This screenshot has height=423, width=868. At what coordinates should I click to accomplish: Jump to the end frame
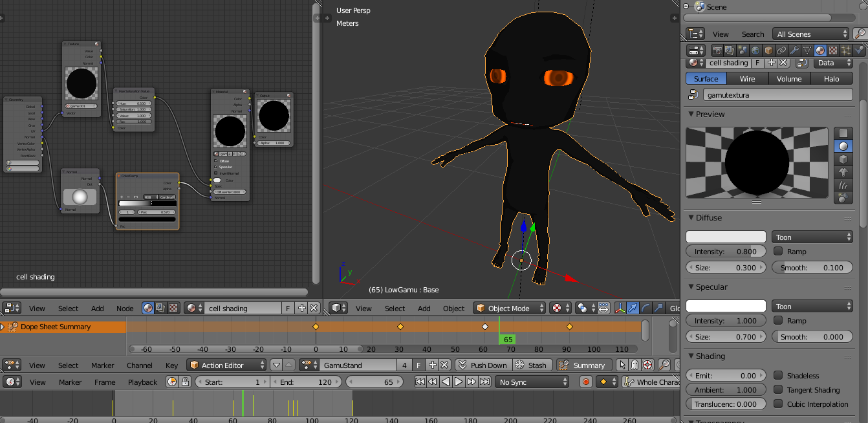(x=485, y=382)
